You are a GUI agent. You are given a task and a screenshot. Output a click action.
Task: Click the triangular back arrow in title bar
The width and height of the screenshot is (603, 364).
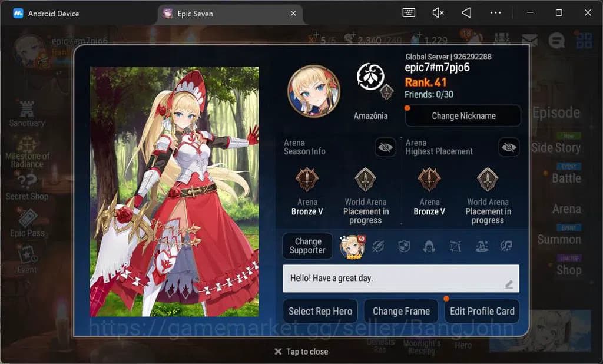tap(466, 13)
